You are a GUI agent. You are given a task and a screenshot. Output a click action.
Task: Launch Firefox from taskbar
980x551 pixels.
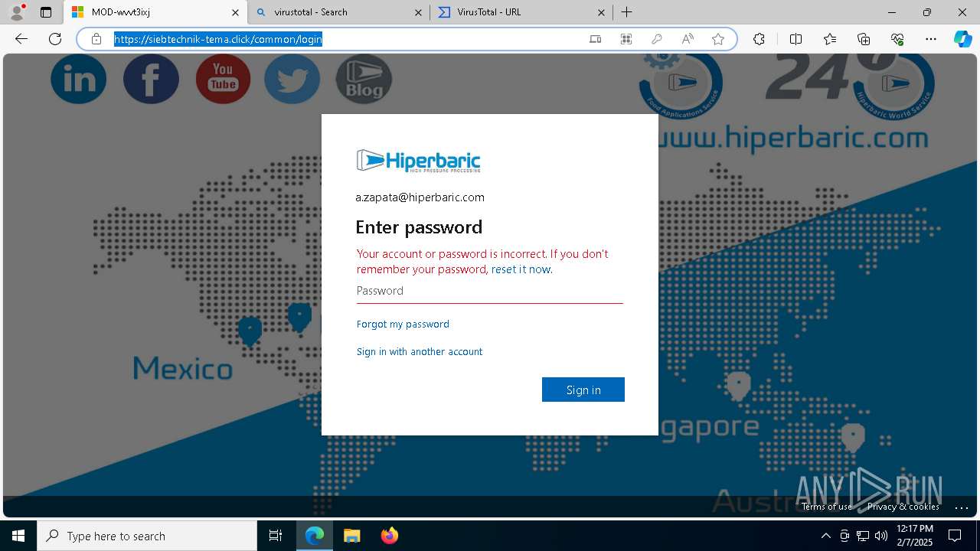tap(390, 536)
